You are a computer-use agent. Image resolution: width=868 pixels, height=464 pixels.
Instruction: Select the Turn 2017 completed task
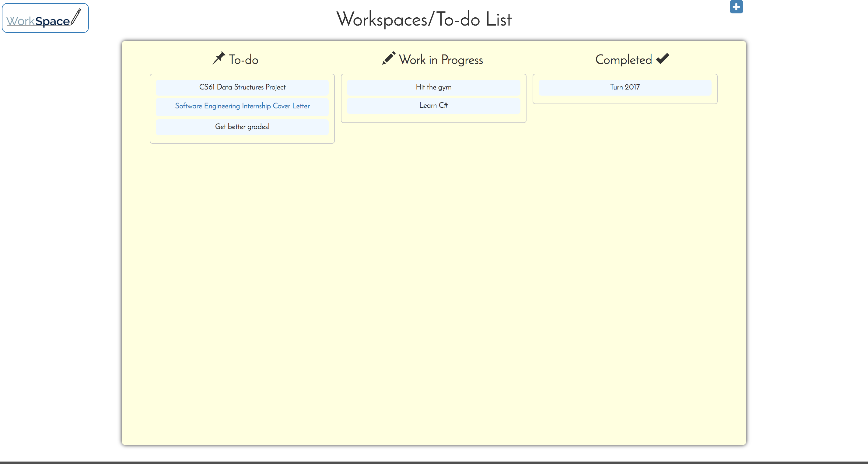click(625, 87)
